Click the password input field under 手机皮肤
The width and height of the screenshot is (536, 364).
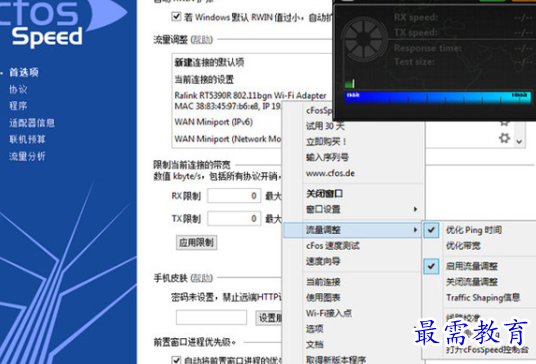(x=211, y=318)
